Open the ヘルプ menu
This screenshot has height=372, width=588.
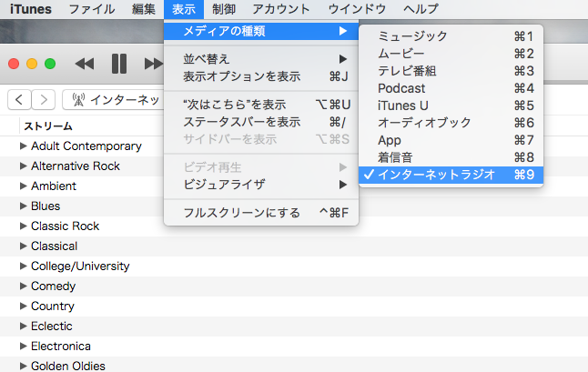click(421, 9)
